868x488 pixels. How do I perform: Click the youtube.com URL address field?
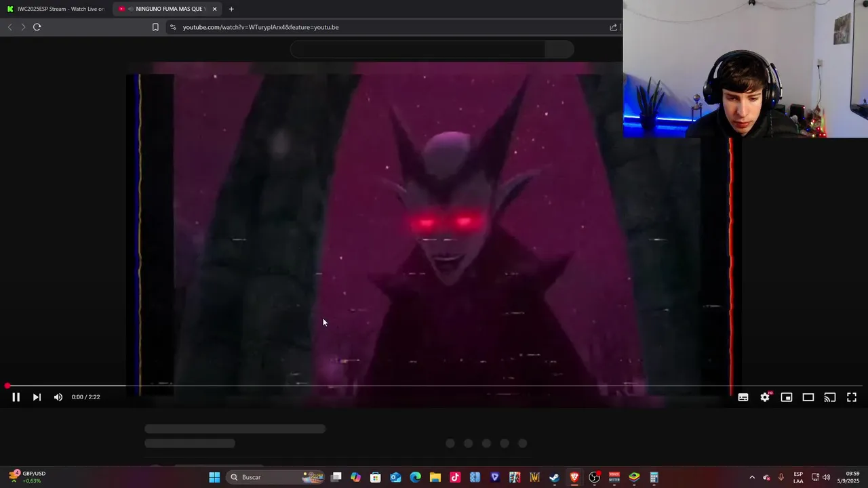coord(393,27)
